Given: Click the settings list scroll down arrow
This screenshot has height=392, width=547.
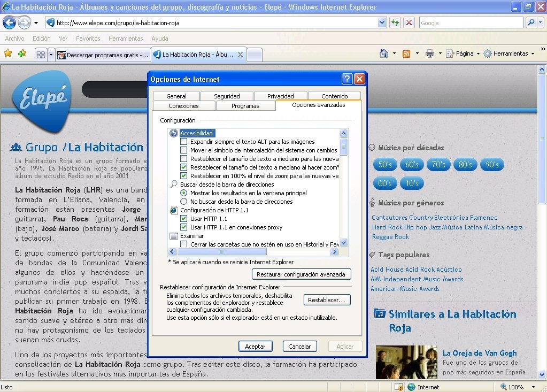Looking at the screenshot, I should pos(343,243).
